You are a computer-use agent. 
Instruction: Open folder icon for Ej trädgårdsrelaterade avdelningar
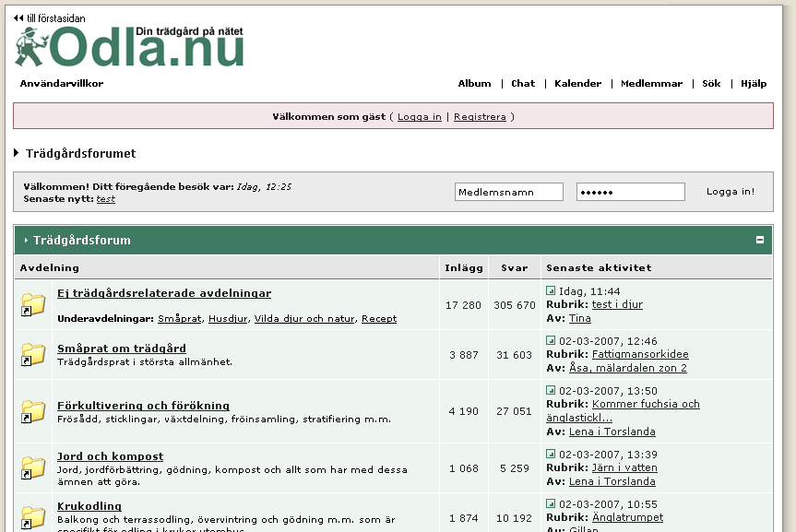tap(33, 304)
